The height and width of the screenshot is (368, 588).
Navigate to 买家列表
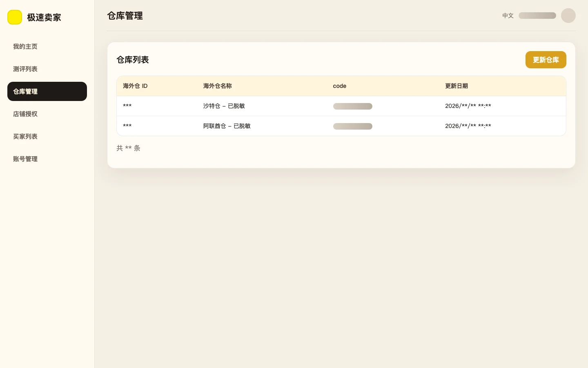47,137
